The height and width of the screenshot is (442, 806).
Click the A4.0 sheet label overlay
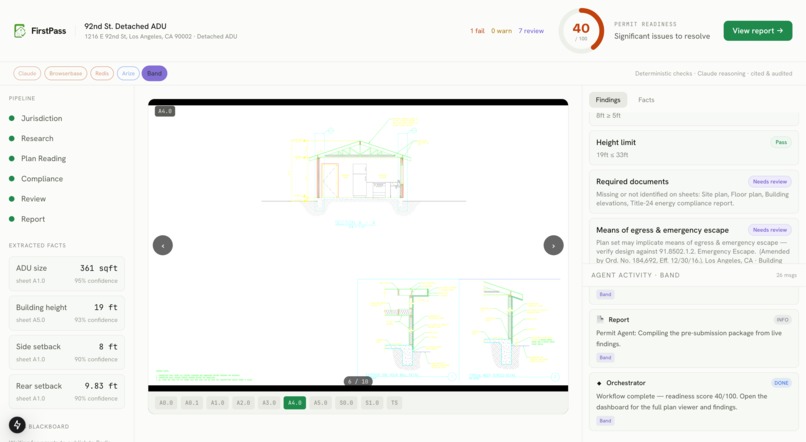[164, 111]
